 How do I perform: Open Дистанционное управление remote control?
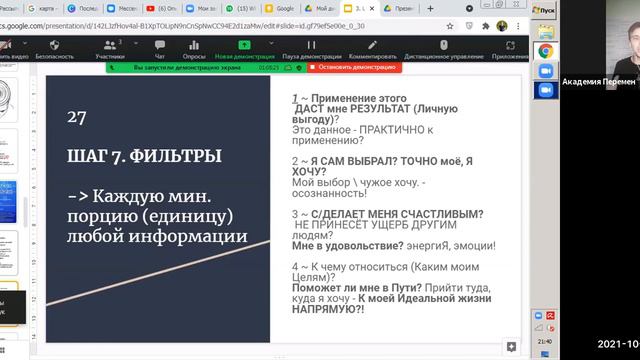coord(444,49)
